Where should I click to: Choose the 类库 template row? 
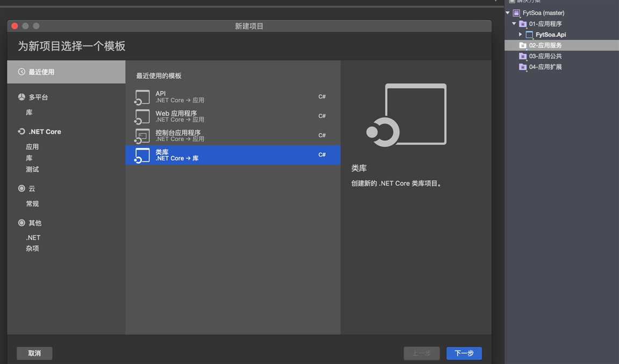(x=233, y=155)
